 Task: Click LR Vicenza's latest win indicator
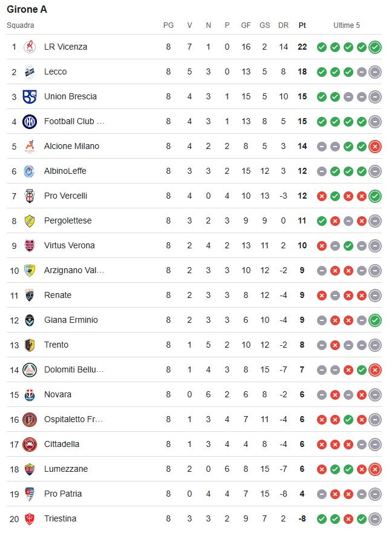(x=375, y=47)
